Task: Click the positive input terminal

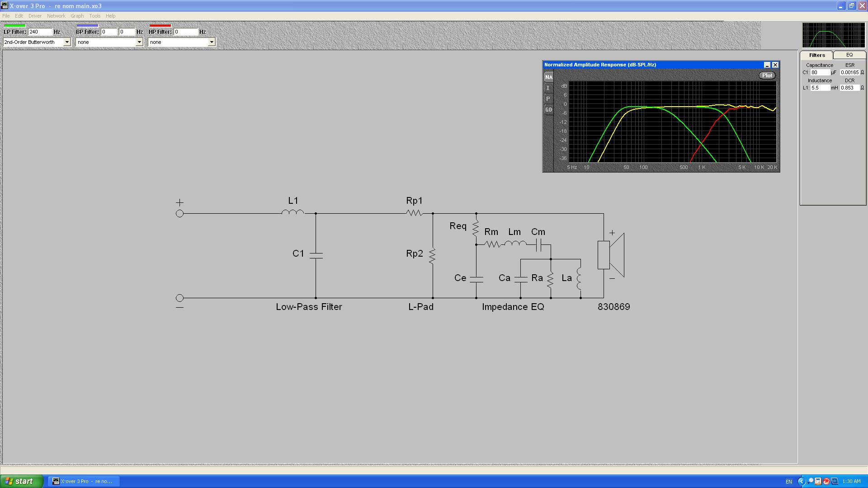Action: point(179,213)
